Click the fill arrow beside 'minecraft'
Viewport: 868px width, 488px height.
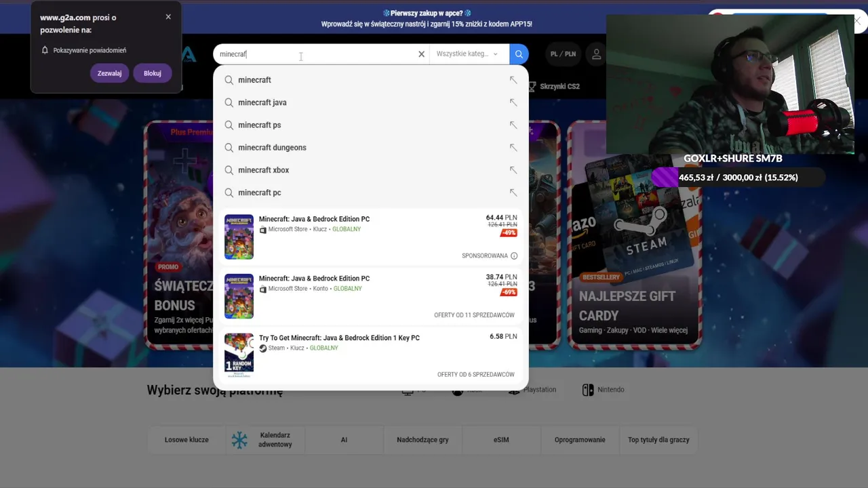(x=513, y=80)
